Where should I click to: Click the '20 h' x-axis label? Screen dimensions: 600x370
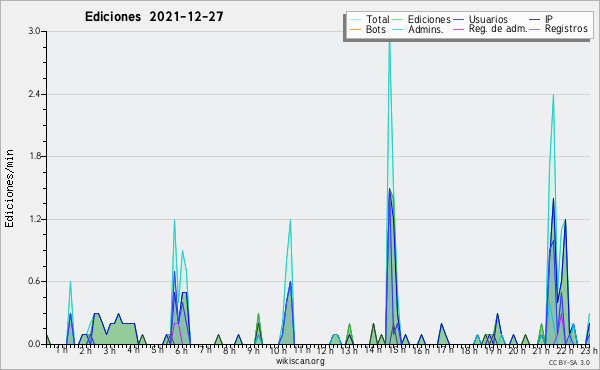tap(517, 350)
